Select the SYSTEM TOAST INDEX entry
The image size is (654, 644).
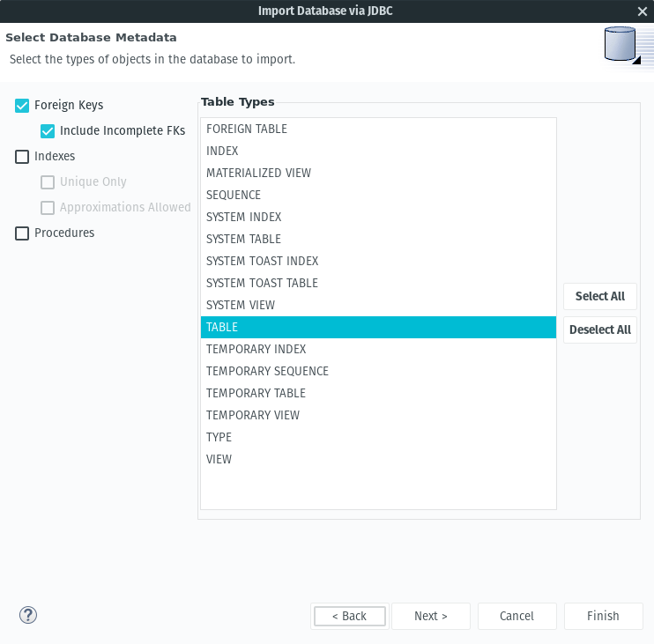pyautogui.click(x=378, y=261)
